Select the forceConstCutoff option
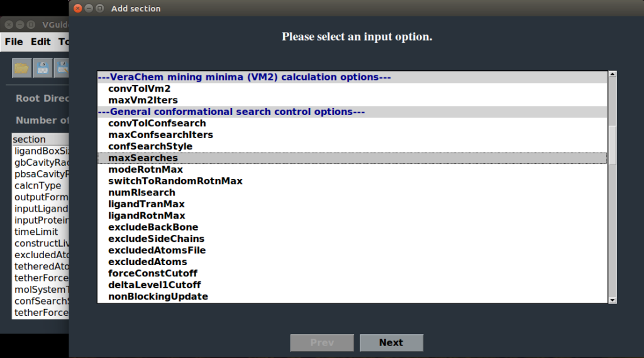Viewport: 644px width, 358px height. 352,273
